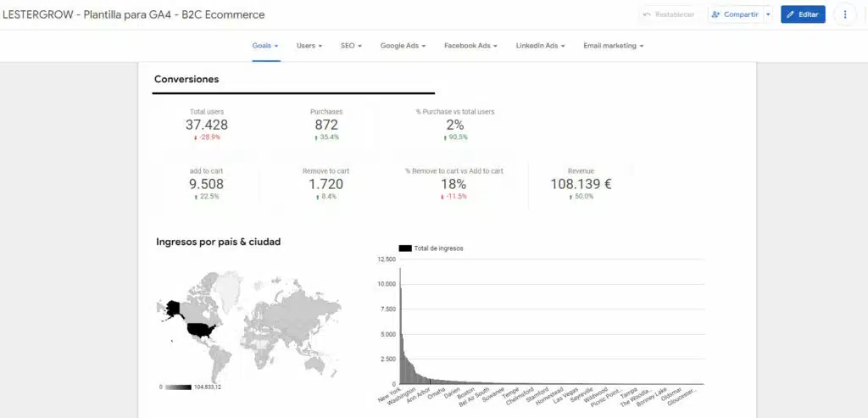Click the 104.833,12 legend maximum value

(x=208, y=387)
